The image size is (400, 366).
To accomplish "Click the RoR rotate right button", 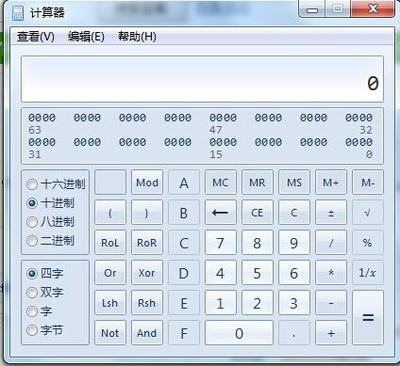I will point(147,243).
